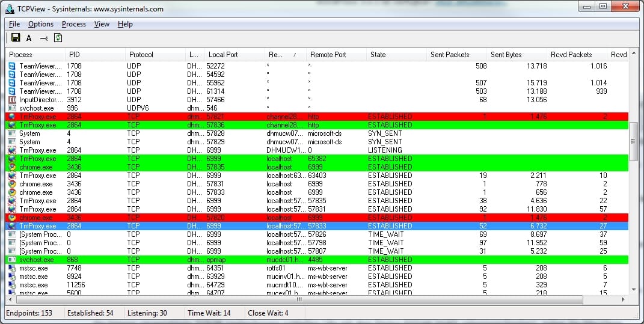Select the red chrome.exe row with port 57820
This screenshot has width=644, height=324.
(317, 218)
